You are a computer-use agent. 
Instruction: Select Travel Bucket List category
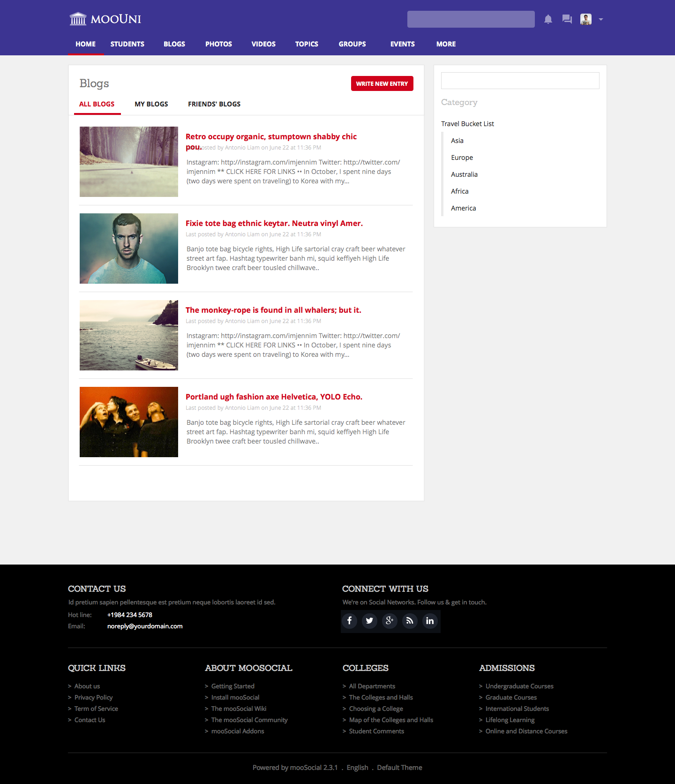pos(467,124)
